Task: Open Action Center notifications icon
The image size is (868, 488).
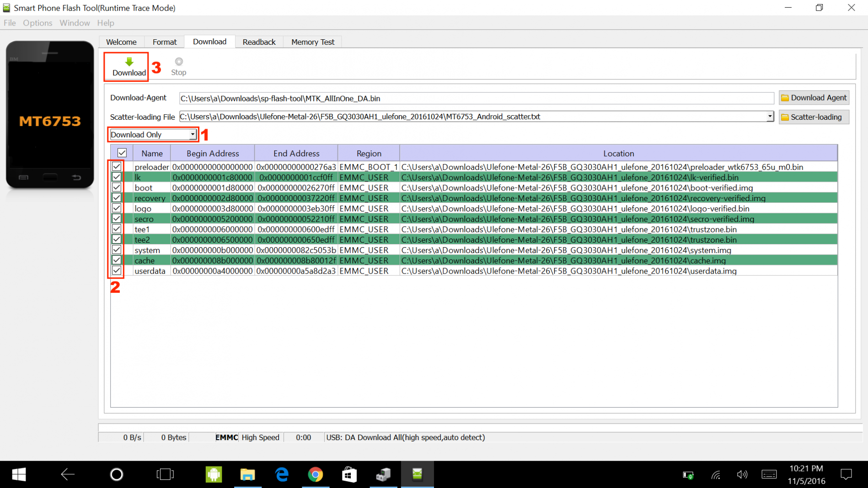Action: tap(846, 475)
